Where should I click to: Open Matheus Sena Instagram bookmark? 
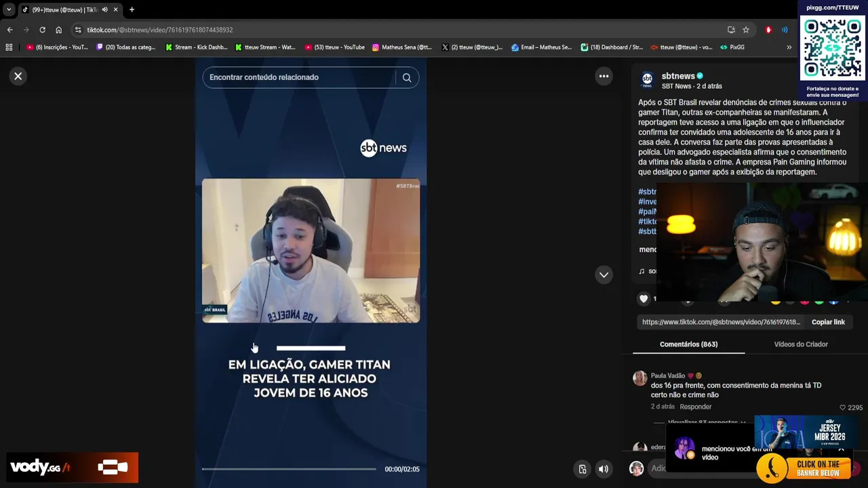coord(402,47)
